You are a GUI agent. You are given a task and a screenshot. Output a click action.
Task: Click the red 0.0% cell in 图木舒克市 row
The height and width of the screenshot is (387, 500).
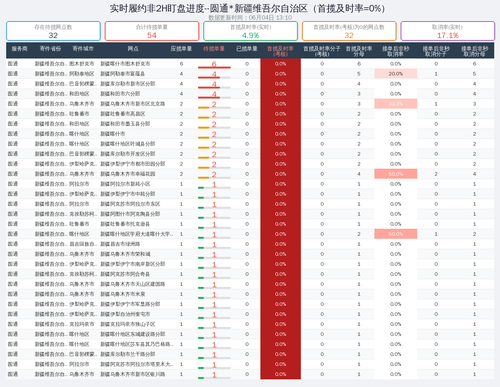click(280, 64)
